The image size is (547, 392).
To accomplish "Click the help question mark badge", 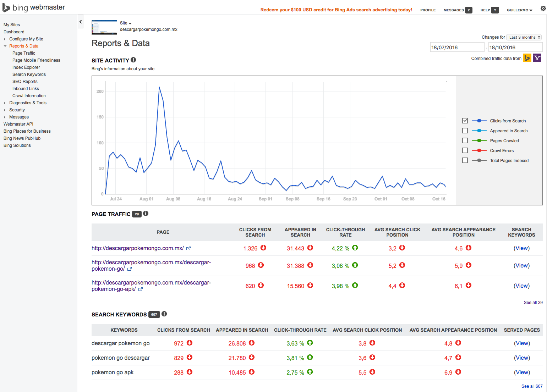I will click(x=495, y=10).
